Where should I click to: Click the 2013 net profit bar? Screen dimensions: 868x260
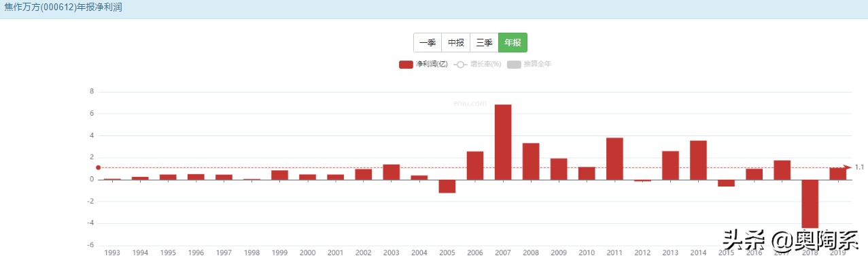click(670, 165)
